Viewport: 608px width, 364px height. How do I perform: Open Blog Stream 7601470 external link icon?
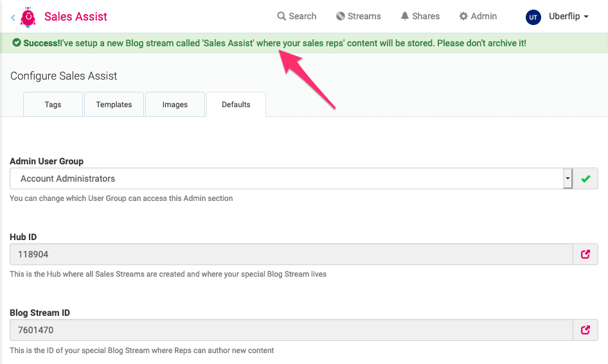point(586,331)
